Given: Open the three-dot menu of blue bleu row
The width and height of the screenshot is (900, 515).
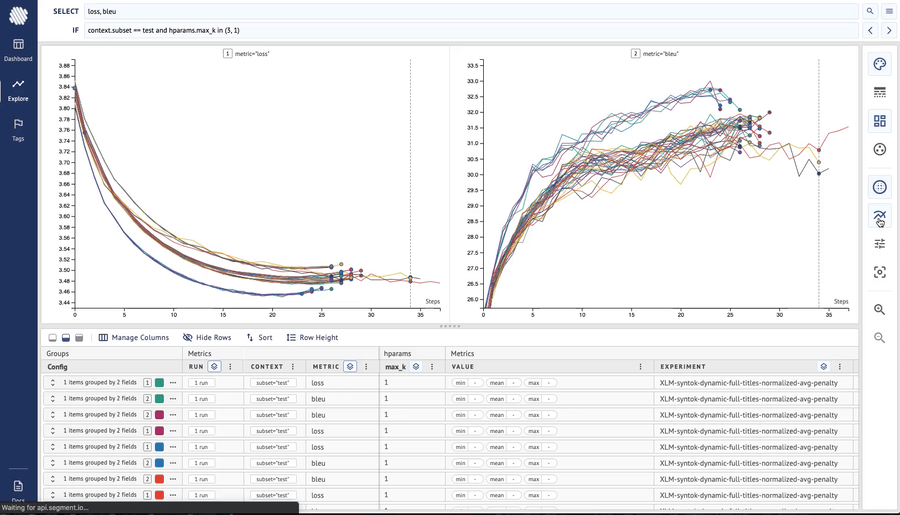Looking at the screenshot, I should [x=173, y=463].
